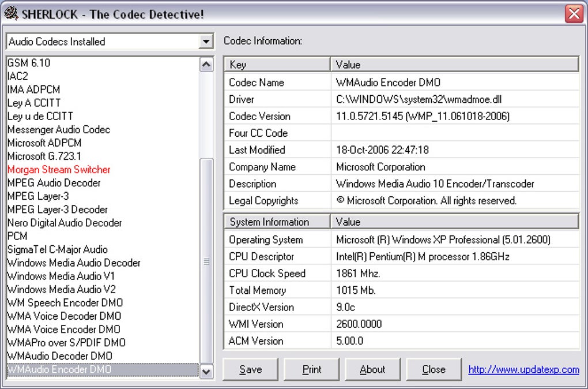Click the Four CC Code row label

(258, 133)
